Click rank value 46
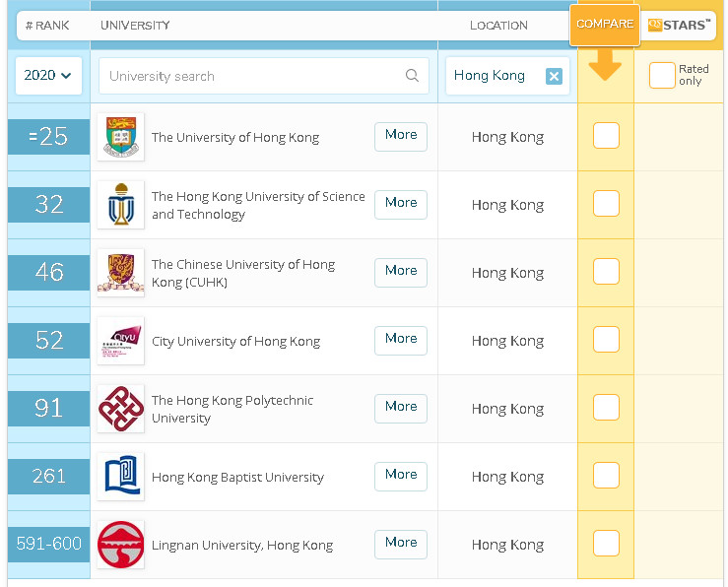Image resolution: width=728 pixels, height=587 pixels. (x=48, y=272)
